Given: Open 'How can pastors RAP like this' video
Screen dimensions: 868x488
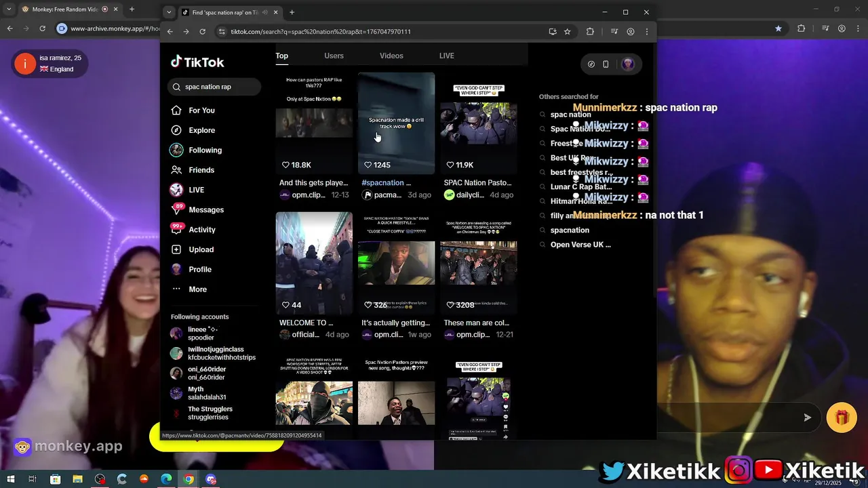Looking at the screenshot, I should point(314,123).
